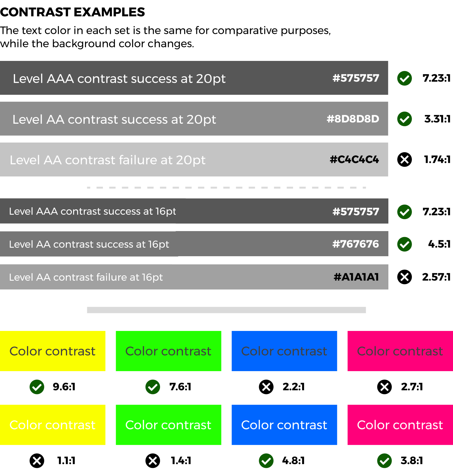This screenshot has width=453, height=476.
Task: Click the #C4C4C4 hex code label
Action: pyautogui.click(x=354, y=160)
